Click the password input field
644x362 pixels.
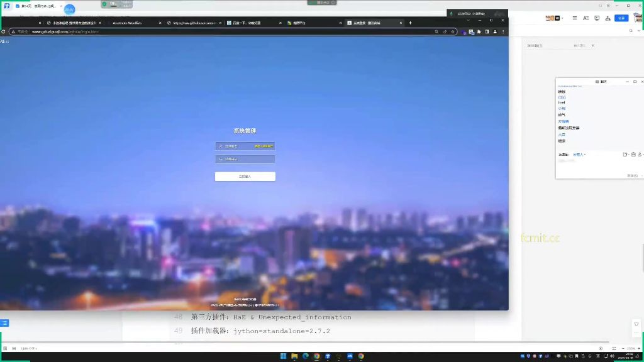click(245, 159)
